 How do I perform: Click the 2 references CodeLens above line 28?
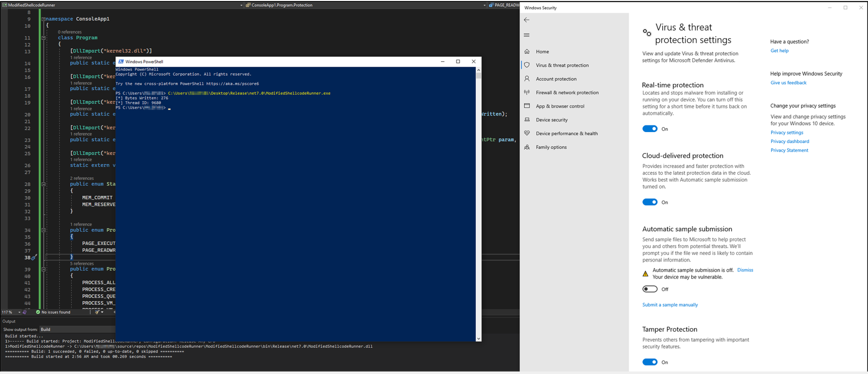(x=82, y=178)
